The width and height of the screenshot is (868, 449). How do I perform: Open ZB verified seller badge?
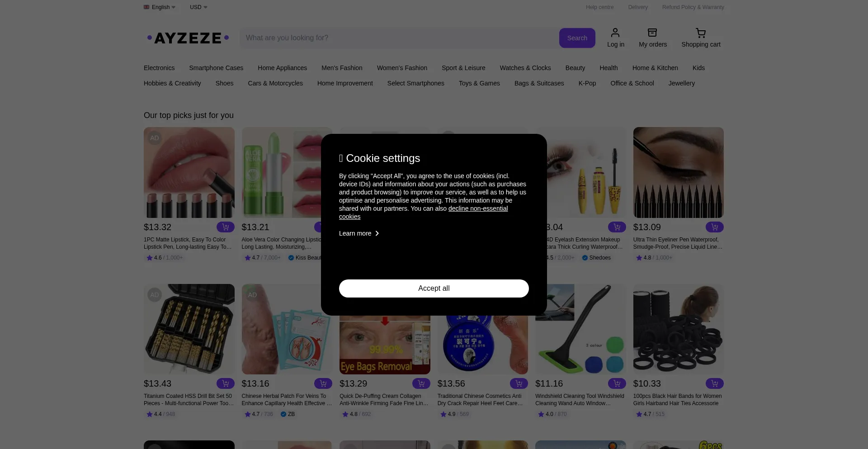288,414
